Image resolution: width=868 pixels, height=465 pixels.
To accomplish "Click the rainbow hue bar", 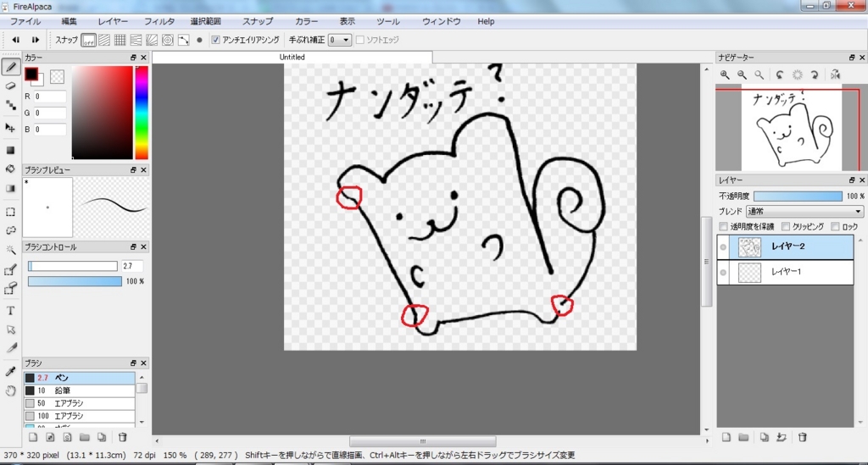I will (142, 113).
